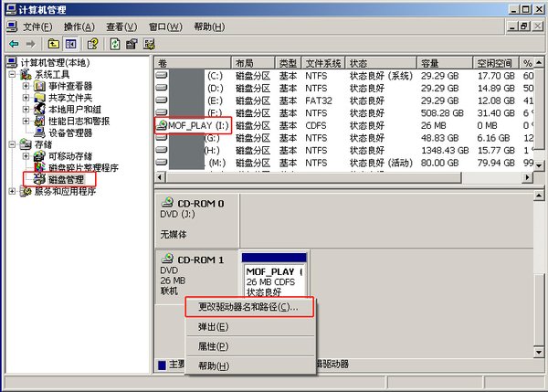Open the 窗口(W) menu

(165, 26)
